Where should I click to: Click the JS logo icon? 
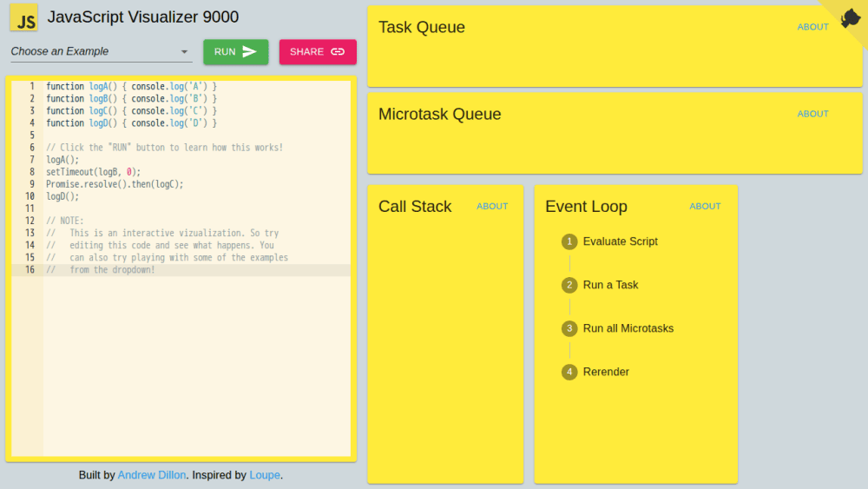(x=23, y=17)
